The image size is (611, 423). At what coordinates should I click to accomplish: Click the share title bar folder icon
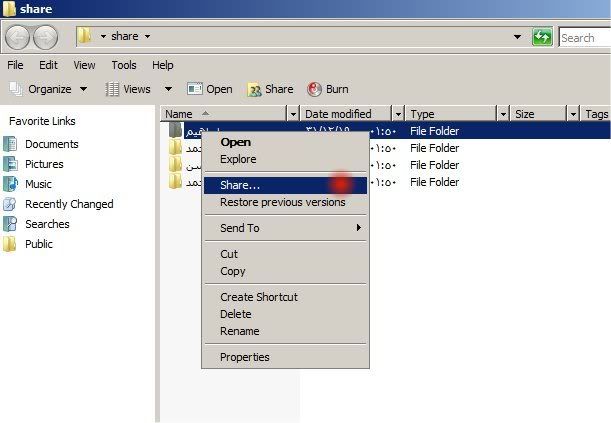point(9,8)
